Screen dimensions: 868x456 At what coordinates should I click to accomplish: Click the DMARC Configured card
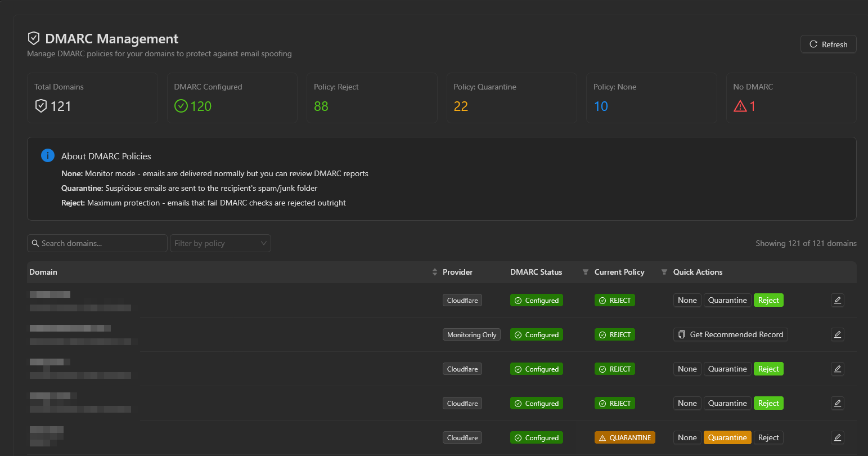(232, 98)
